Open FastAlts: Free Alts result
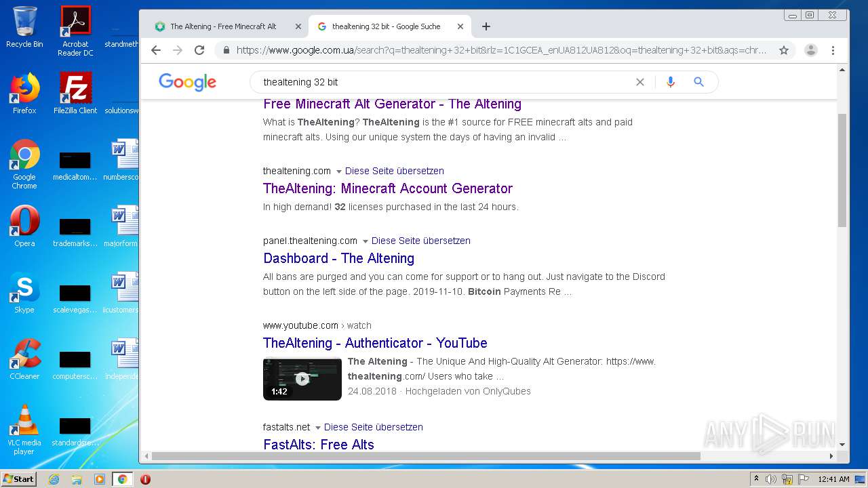 pos(319,445)
